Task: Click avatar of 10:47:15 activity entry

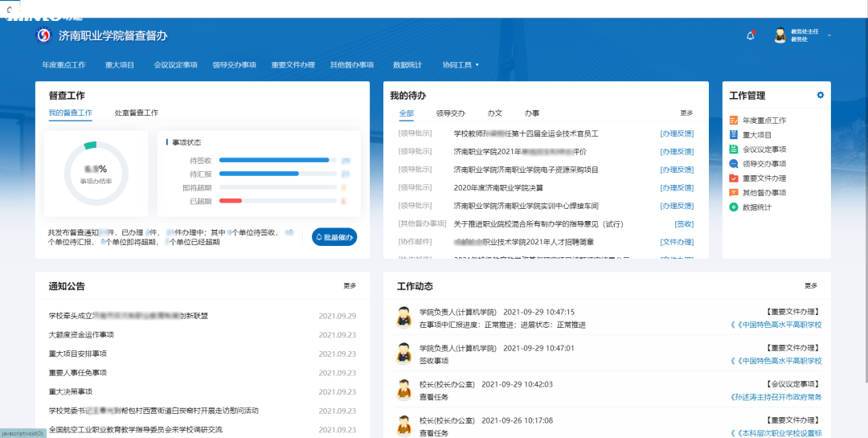Action: pos(403,317)
